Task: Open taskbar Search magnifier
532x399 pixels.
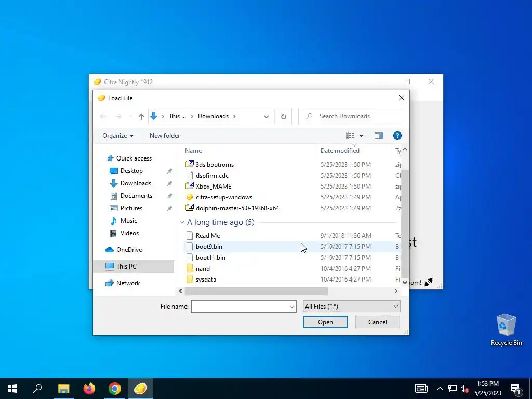Action: point(37,389)
